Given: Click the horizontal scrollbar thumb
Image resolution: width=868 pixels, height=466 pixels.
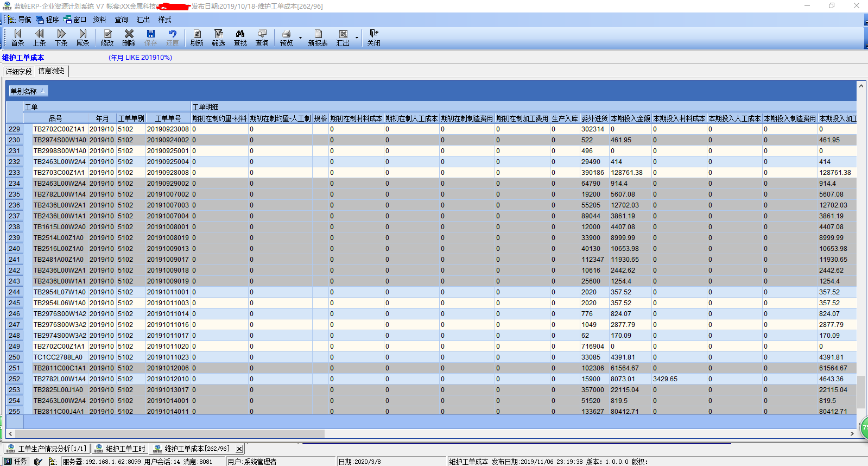Looking at the screenshot, I should click(x=170, y=434).
